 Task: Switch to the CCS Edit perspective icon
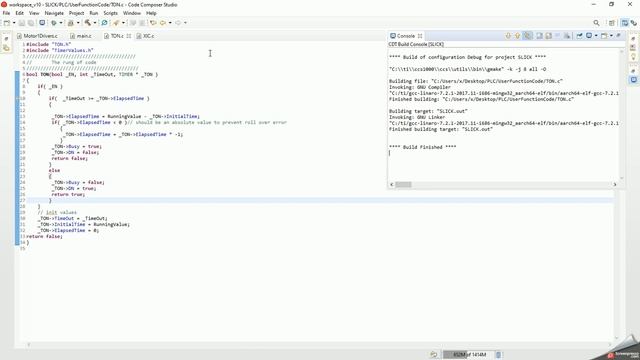point(625,23)
